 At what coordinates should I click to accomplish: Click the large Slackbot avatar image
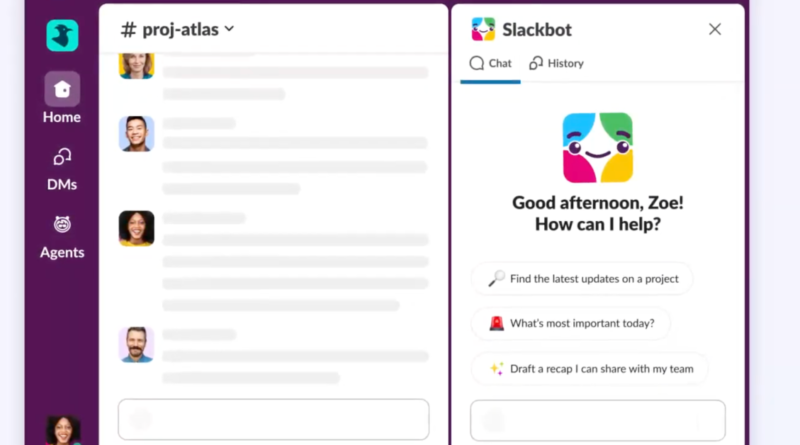[598, 147]
